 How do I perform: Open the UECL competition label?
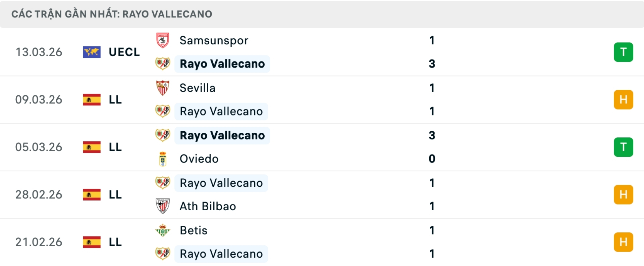coord(124,52)
